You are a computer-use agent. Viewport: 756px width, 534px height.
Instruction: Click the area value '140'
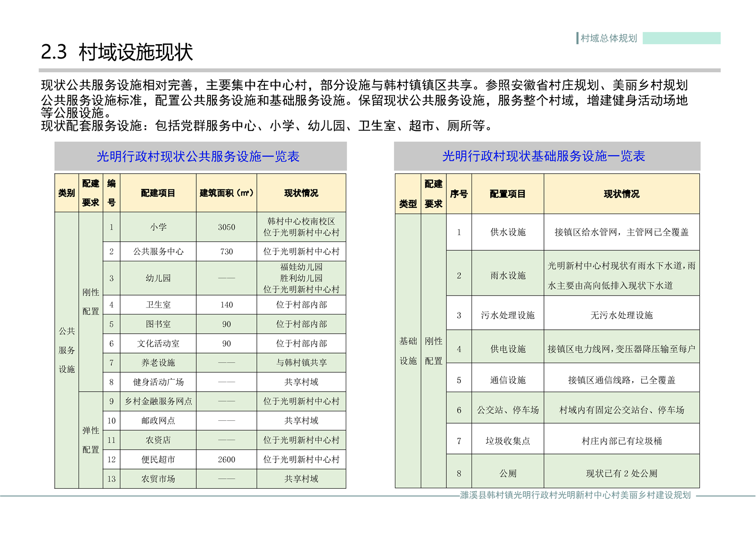(227, 305)
